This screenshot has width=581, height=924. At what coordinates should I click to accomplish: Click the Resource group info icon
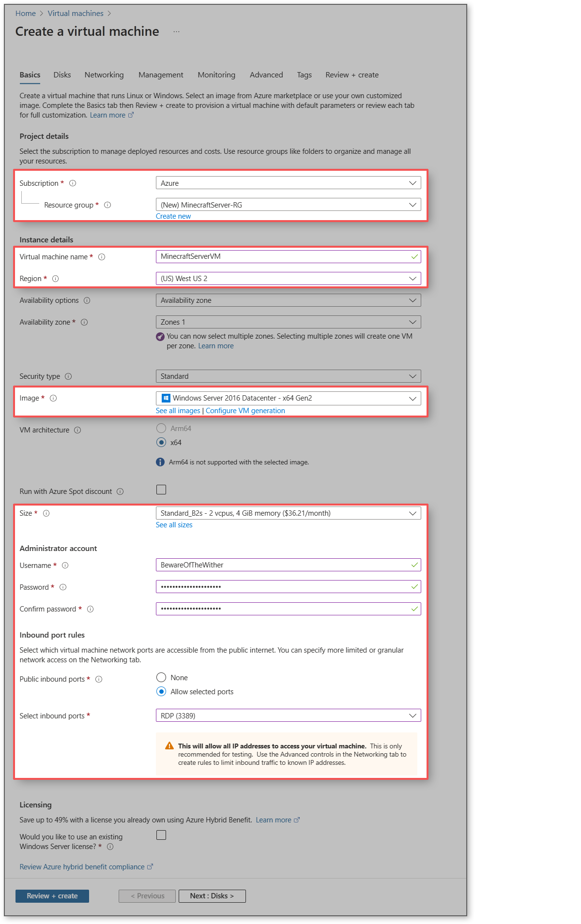[x=107, y=205]
